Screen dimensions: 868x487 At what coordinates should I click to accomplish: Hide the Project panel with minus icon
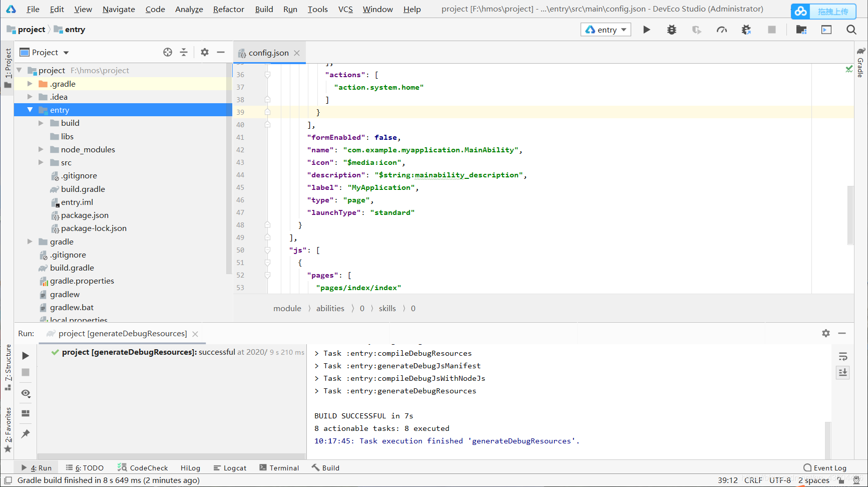(221, 52)
